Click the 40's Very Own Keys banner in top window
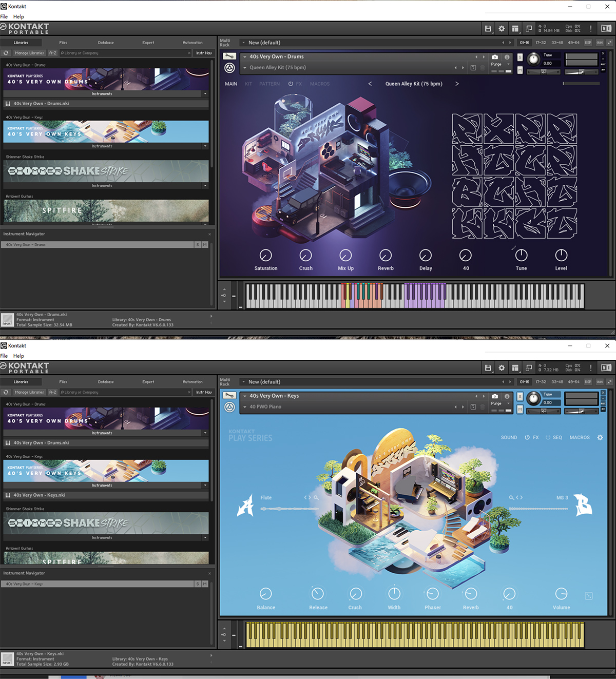This screenshot has width=616, height=679. [106, 131]
